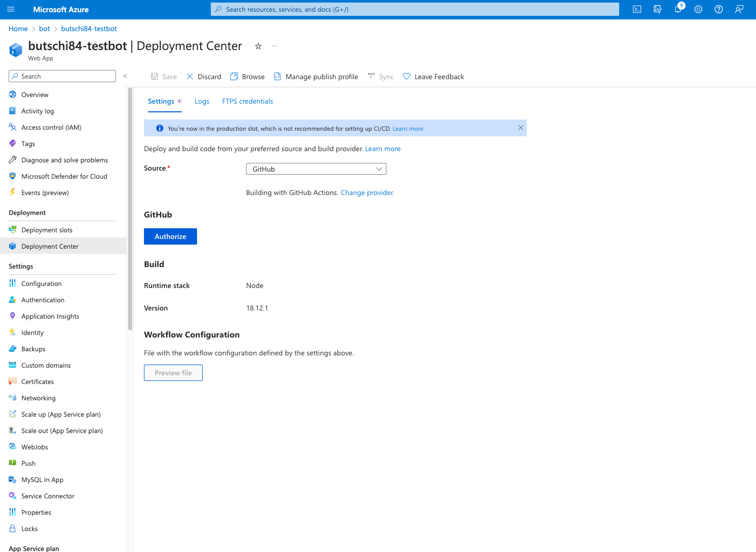Pin page with the favorite star icon

(x=258, y=46)
